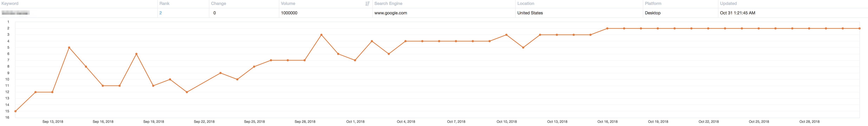Open the rank 2 link in row
868x126 pixels.
click(x=161, y=13)
